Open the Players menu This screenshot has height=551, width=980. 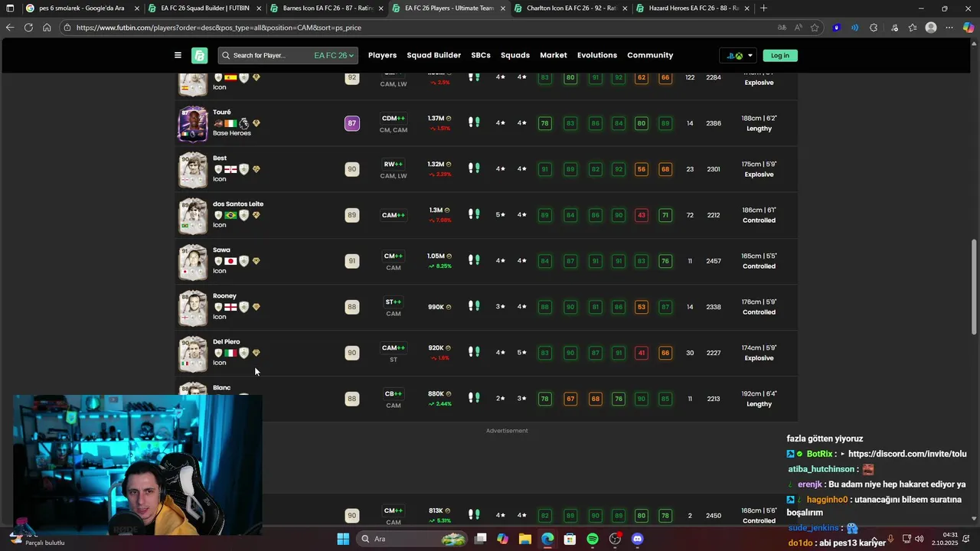[x=382, y=55]
